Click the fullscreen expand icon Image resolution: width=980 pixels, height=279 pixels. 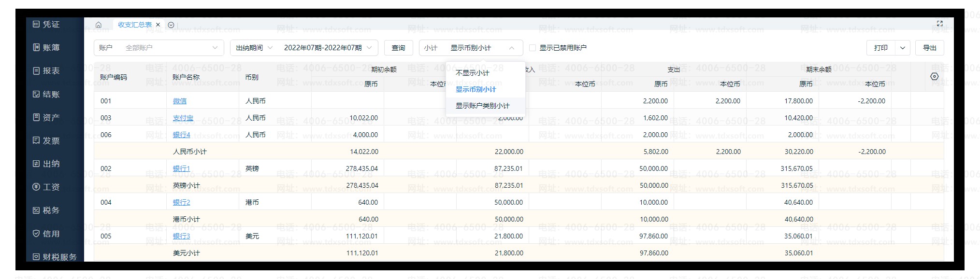point(939,24)
